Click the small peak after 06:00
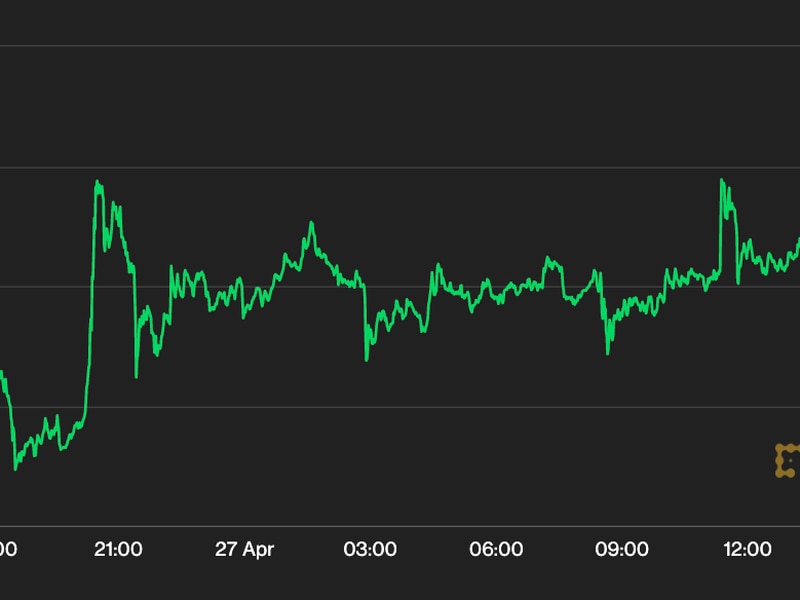Viewport: 800px width, 600px height. (547, 259)
